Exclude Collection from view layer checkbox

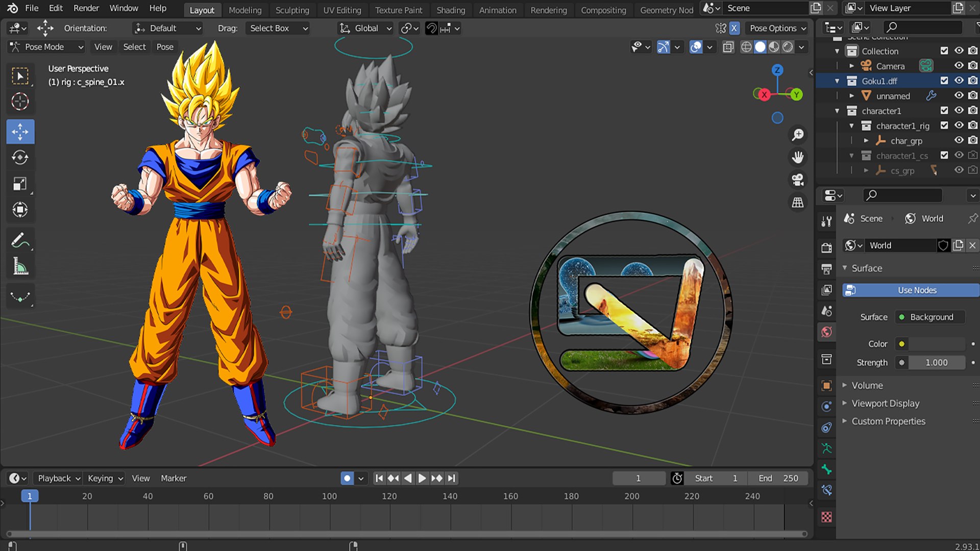(x=944, y=51)
